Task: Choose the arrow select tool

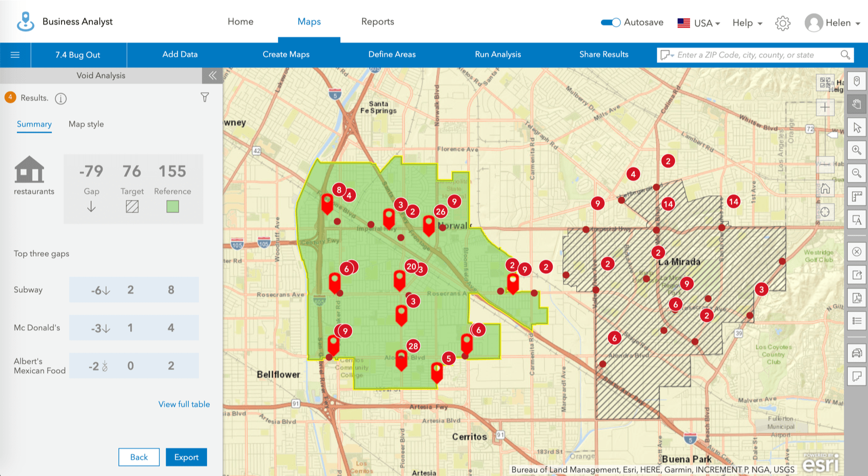Action: (857, 128)
